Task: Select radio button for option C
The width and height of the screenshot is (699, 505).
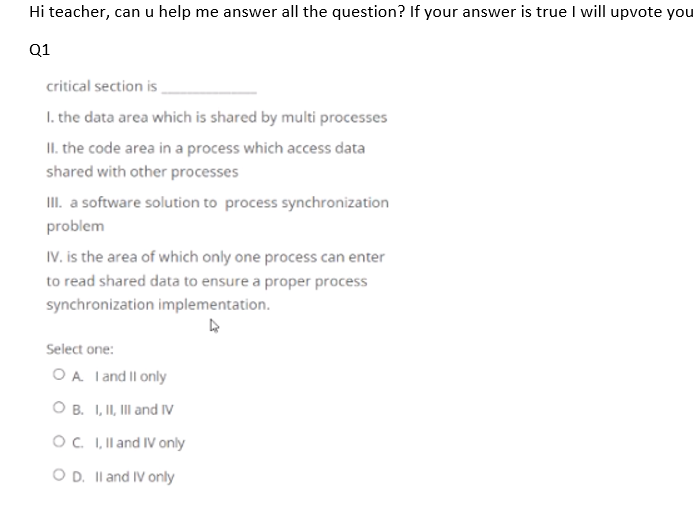Action: tap(59, 441)
